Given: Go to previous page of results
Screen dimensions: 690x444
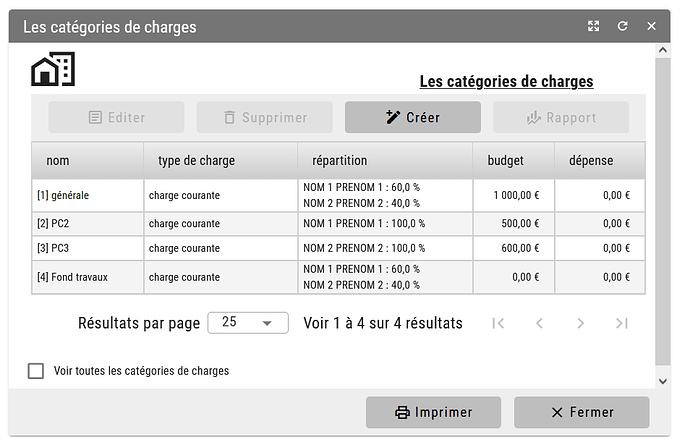Looking at the screenshot, I should (539, 323).
